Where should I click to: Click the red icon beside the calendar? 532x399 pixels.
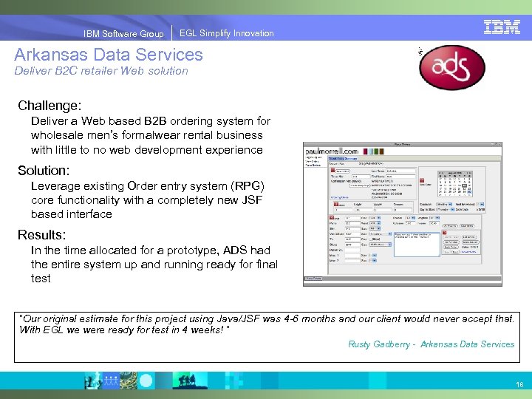(422, 180)
